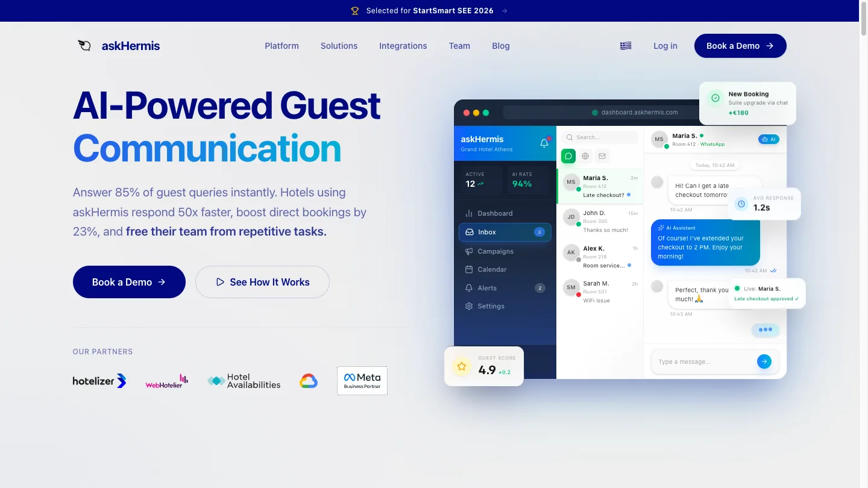Select the green chat channel filter icon

[568, 156]
